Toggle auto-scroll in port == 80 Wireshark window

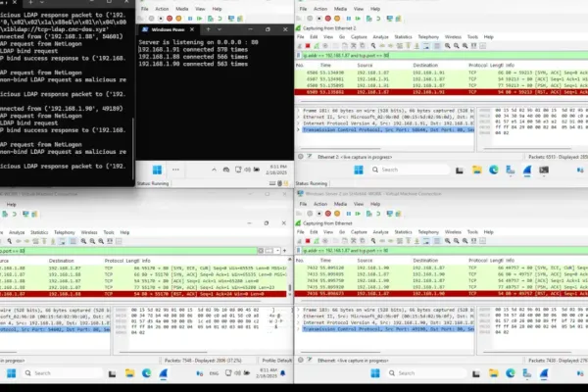click(x=62, y=241)
